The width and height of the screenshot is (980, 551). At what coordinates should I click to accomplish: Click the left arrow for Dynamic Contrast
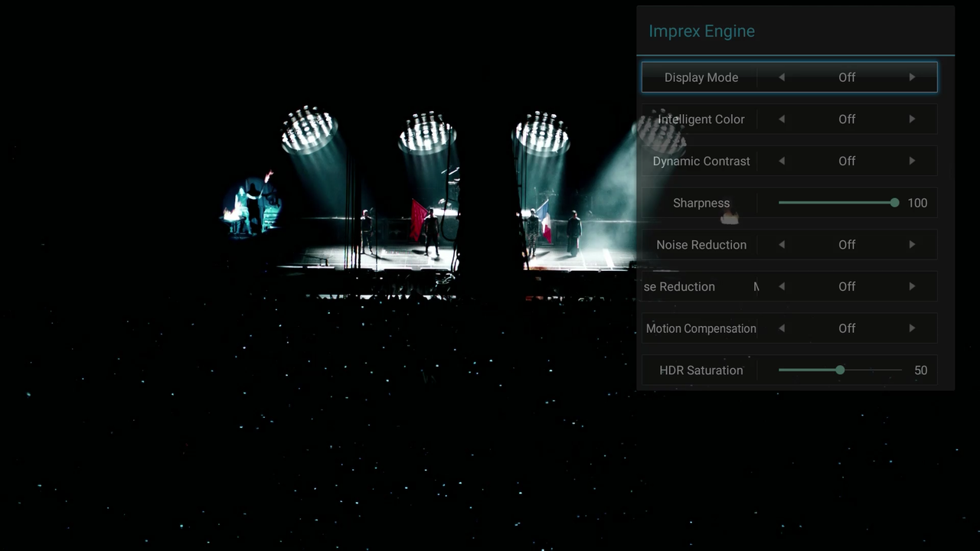tap(782, 161)
